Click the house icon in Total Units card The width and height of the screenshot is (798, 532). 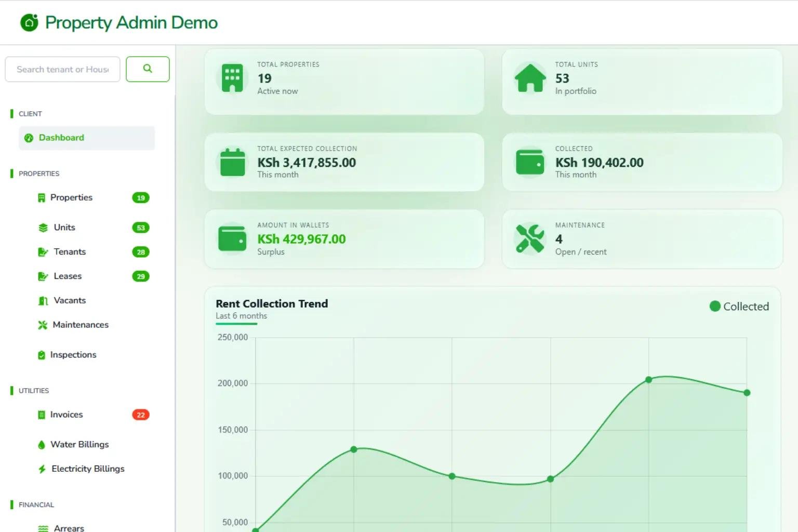530,78
